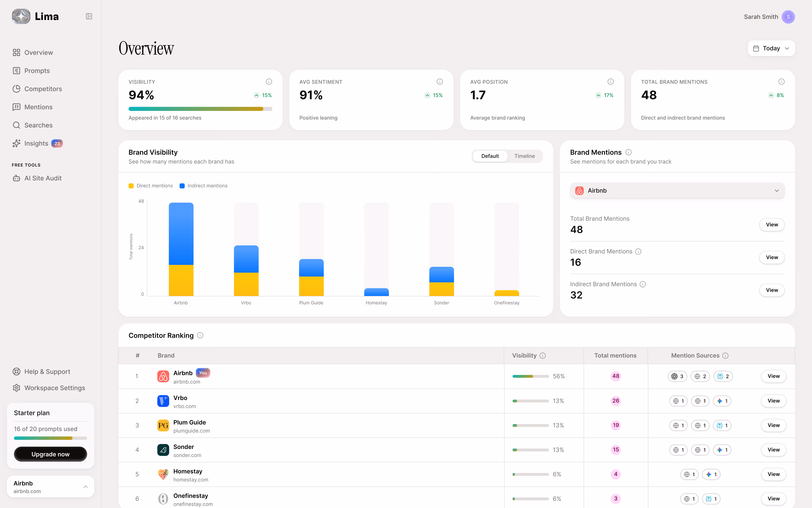This screenshot has height=508, width=812.
Task: Collapse the sidebar with the panel icon
Action: click(x=89, y=17)
